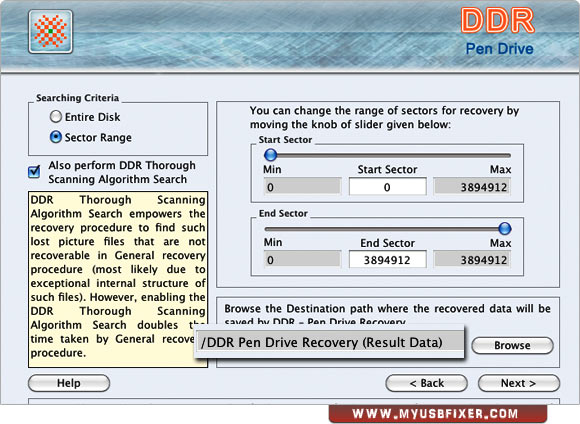Click the DDR Thorough Scanning description text box
This screenshot has height=424, width=580.
pos(118,279)
